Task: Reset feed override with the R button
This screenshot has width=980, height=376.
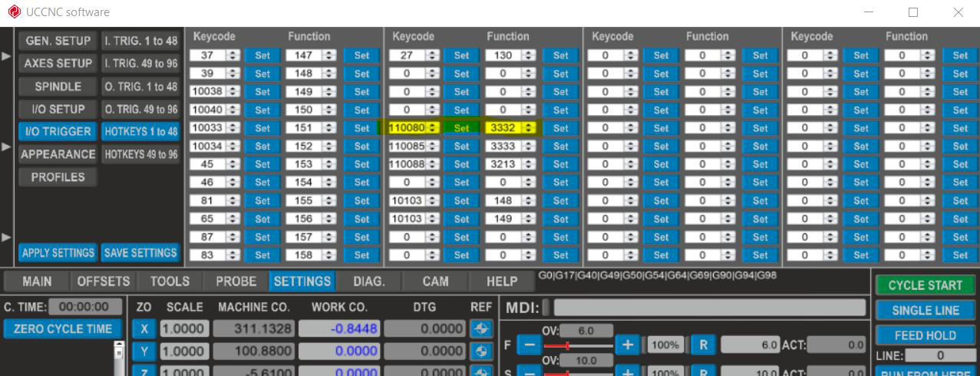Action: pyautogui.click(x=702, y=345)
